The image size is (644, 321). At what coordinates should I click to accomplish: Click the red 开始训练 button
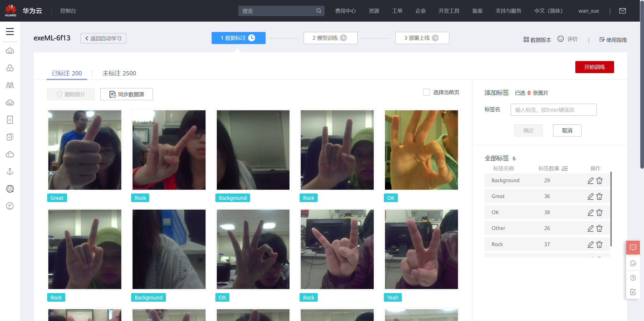click(594, 67)
